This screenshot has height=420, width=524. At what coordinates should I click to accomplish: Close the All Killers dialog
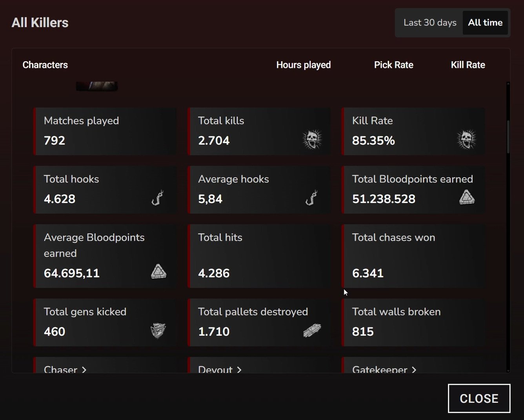tap(479, 398)
